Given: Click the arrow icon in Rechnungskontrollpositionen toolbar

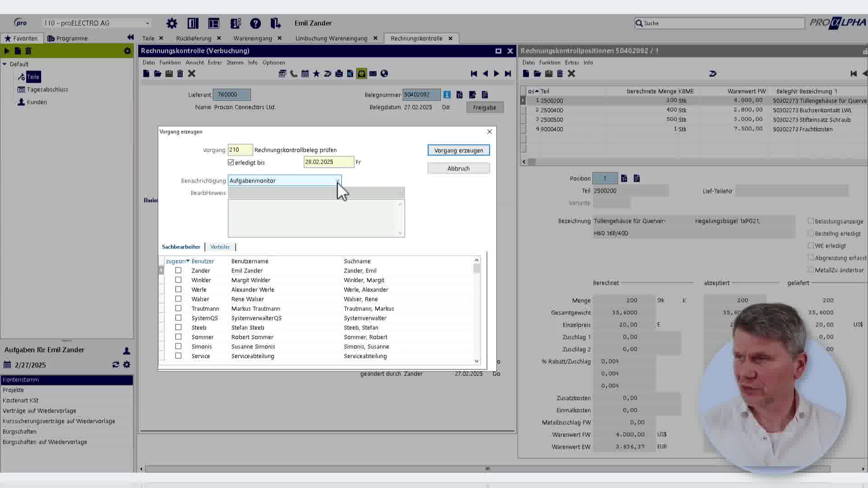Looking at the screenshot, I should tap(713, 74).
